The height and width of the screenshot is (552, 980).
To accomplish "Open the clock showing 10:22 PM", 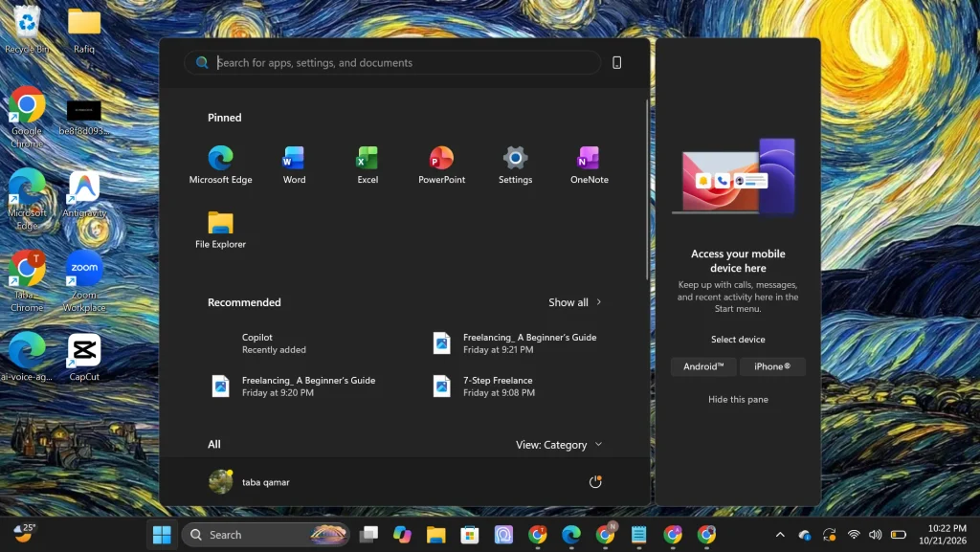I will (943, 535).
